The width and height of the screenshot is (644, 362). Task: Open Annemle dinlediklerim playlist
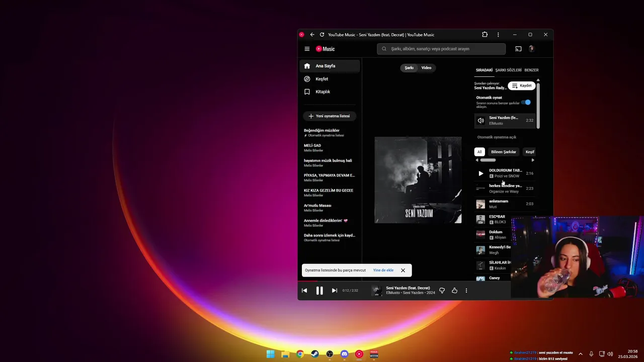(330, 223)
